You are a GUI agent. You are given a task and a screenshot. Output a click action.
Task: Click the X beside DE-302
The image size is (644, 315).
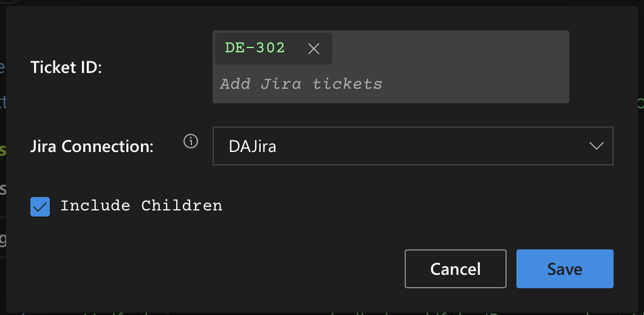[313, 49]
